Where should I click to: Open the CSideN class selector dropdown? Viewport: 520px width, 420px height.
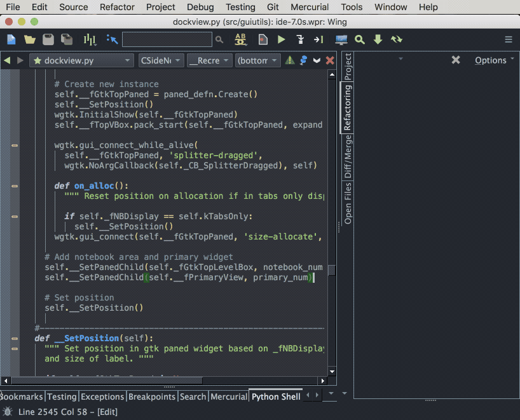click(x=161, y=60)
